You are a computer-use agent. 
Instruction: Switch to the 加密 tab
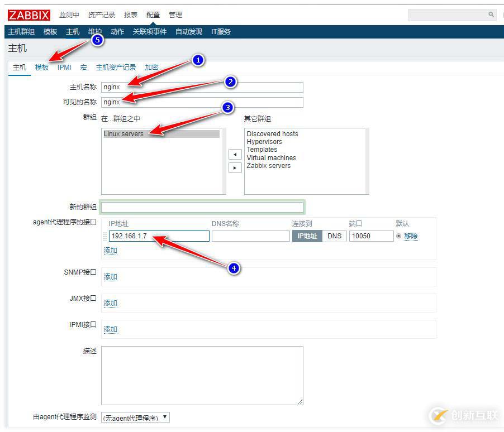coord(151,68)
